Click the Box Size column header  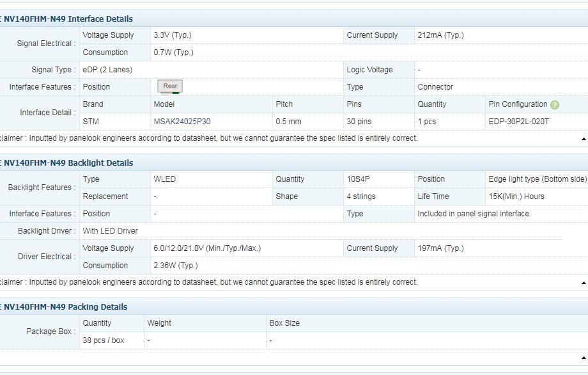coord(284,323)
